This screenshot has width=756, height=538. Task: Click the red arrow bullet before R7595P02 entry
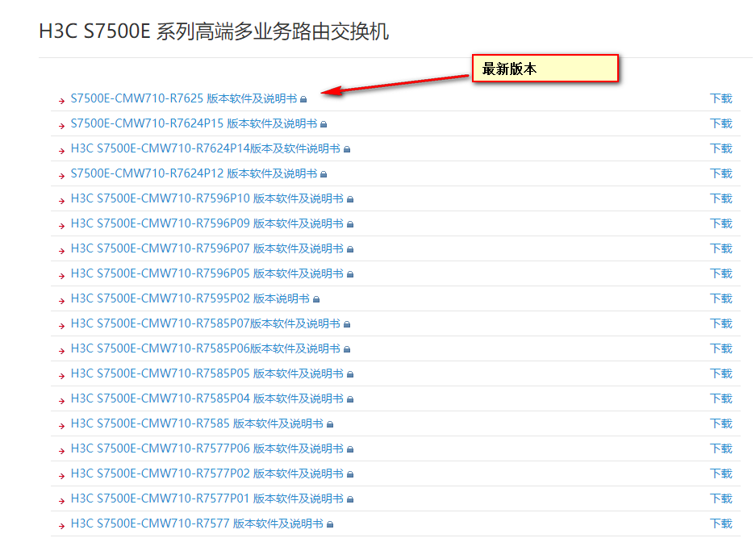pyautogui.click(x=61, y=302)
